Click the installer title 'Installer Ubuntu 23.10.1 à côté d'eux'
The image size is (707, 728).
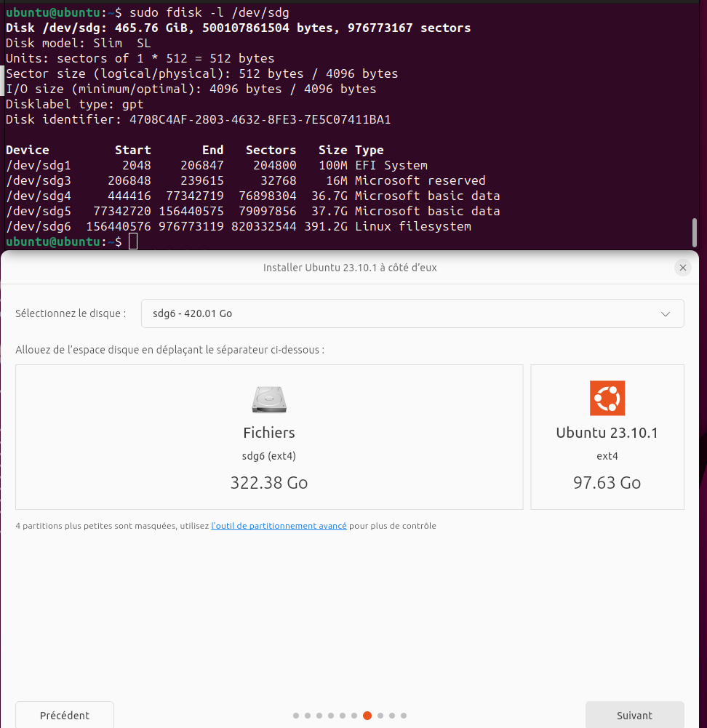(350, 268)
